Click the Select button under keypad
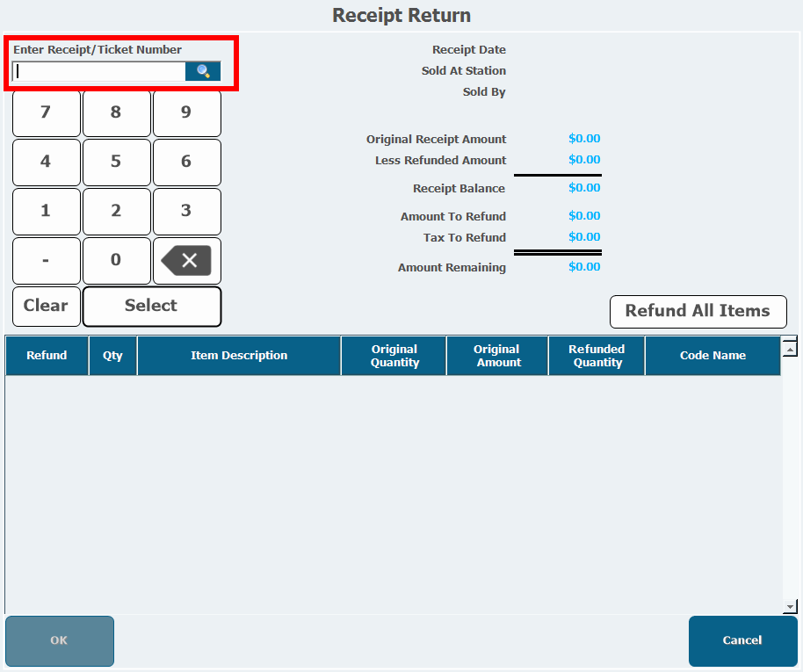 pyautogui.click(x=151, y=306)
